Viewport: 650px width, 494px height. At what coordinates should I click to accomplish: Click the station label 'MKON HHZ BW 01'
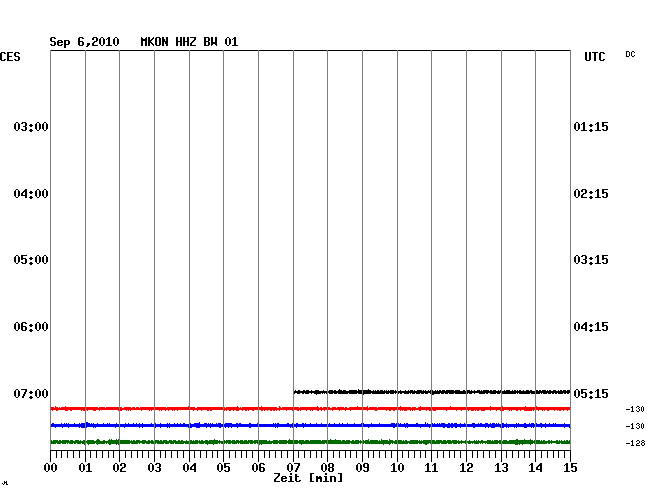point(189,42)
